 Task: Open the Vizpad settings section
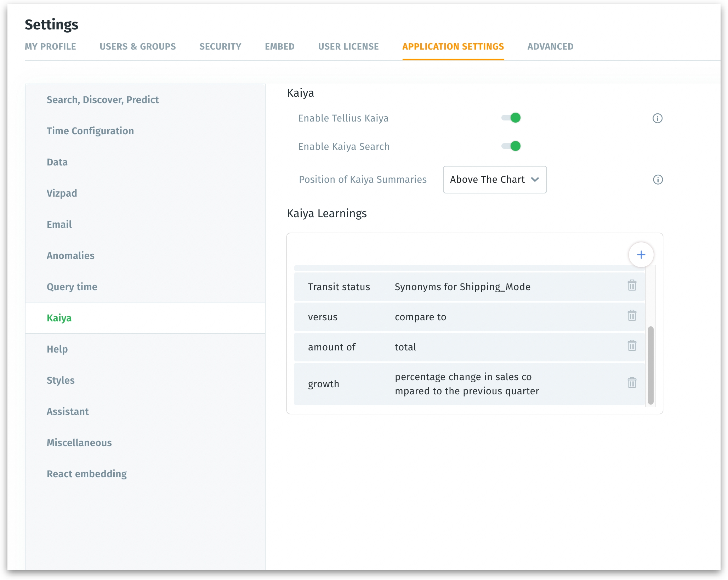[62, 193]
